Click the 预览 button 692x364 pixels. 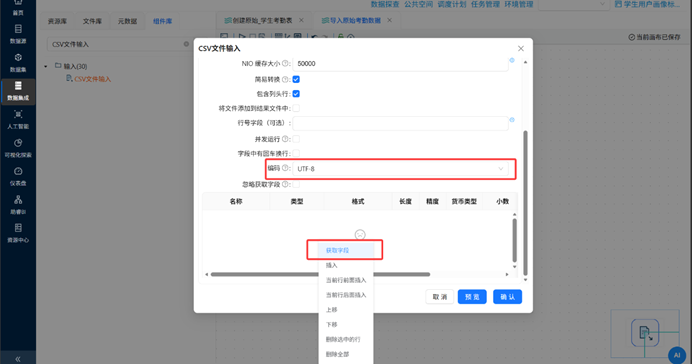(472, 297)
